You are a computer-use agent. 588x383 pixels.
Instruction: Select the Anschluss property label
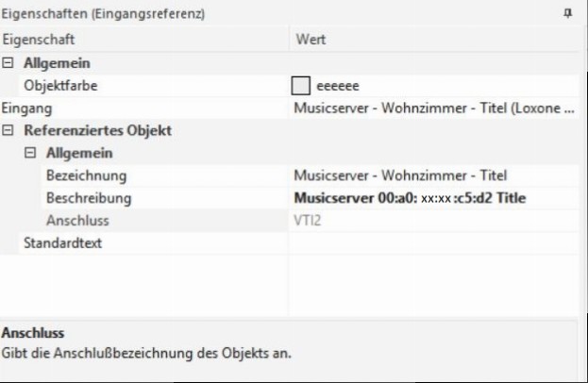click(x=77, y=221)
